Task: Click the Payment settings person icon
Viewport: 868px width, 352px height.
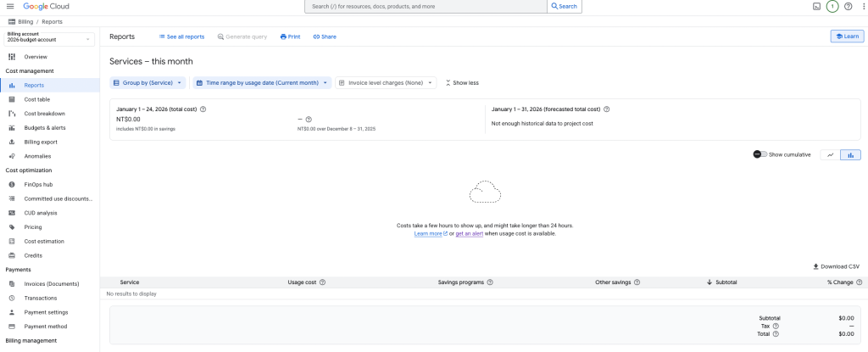Action: 12,312
